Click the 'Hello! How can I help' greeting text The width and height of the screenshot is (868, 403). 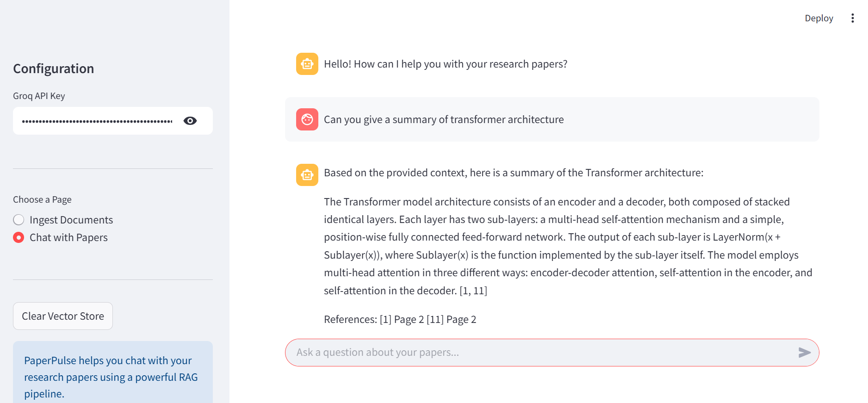point(446,64)
